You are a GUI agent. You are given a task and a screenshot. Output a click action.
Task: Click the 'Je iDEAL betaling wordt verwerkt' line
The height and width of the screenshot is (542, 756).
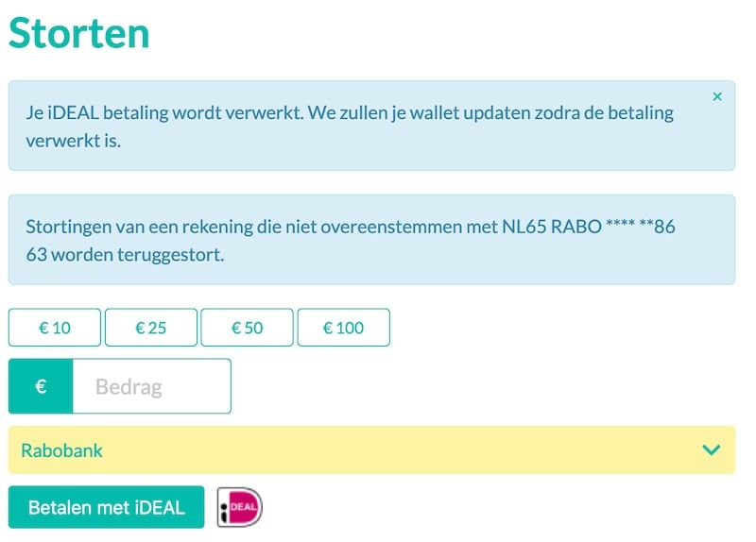[x=350, y=112]
